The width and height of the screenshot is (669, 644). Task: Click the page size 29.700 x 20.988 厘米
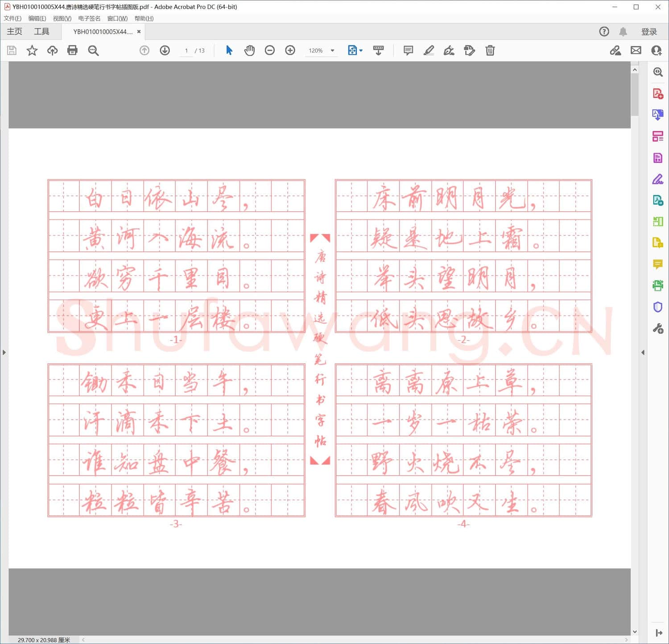tap(44, 640)
